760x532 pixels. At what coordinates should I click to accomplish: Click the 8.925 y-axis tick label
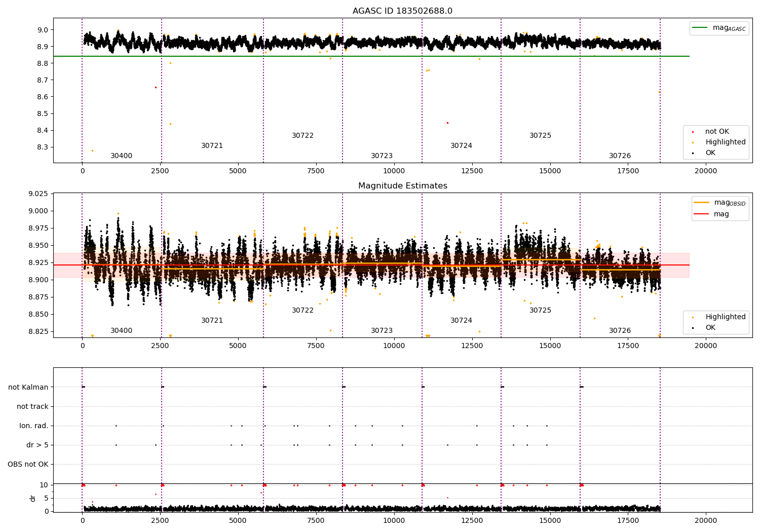[x=39, y=263]
